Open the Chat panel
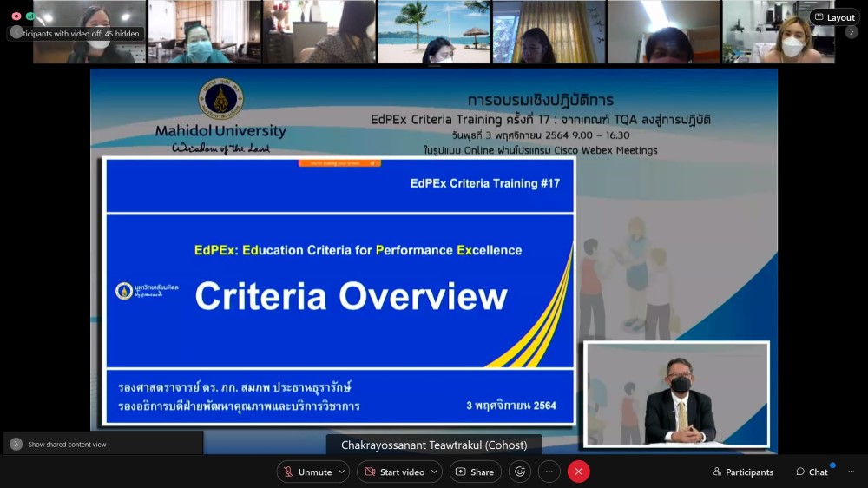 tap(812, 472)
